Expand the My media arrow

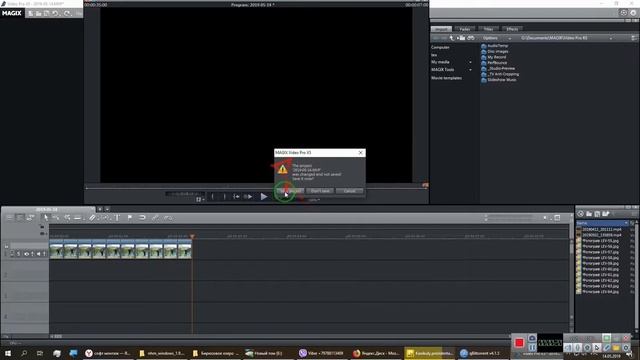470,62
